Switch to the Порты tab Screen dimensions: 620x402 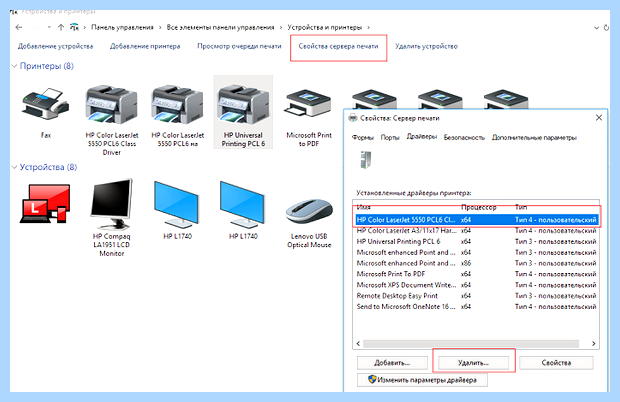coord(390,138)
